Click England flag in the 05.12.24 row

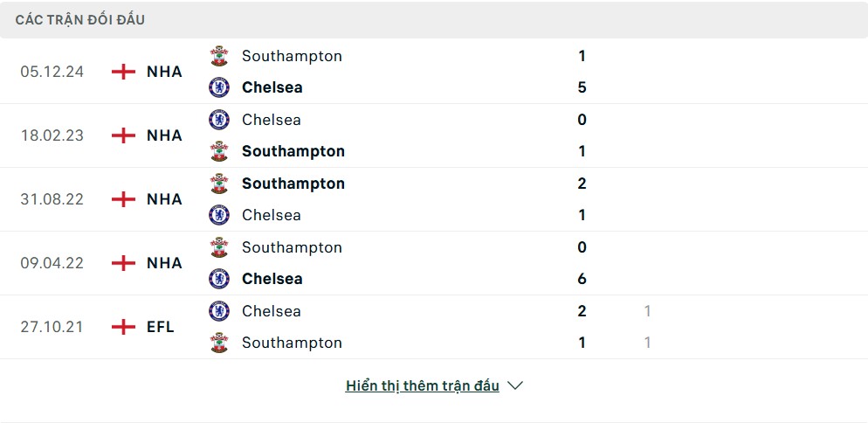coord(124,72)
